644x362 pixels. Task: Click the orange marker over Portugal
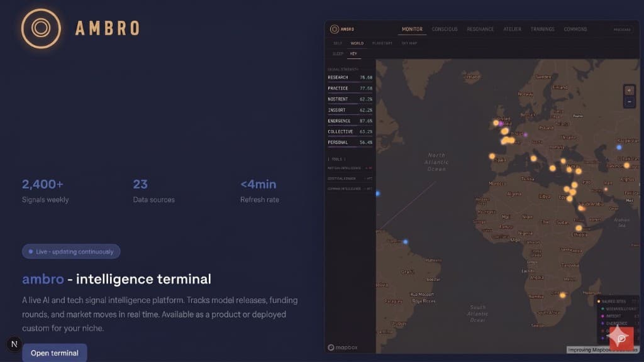click(492, 156)
